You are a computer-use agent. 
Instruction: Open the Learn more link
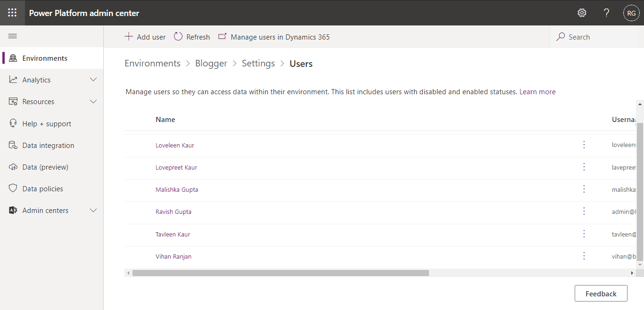[537, 92]
